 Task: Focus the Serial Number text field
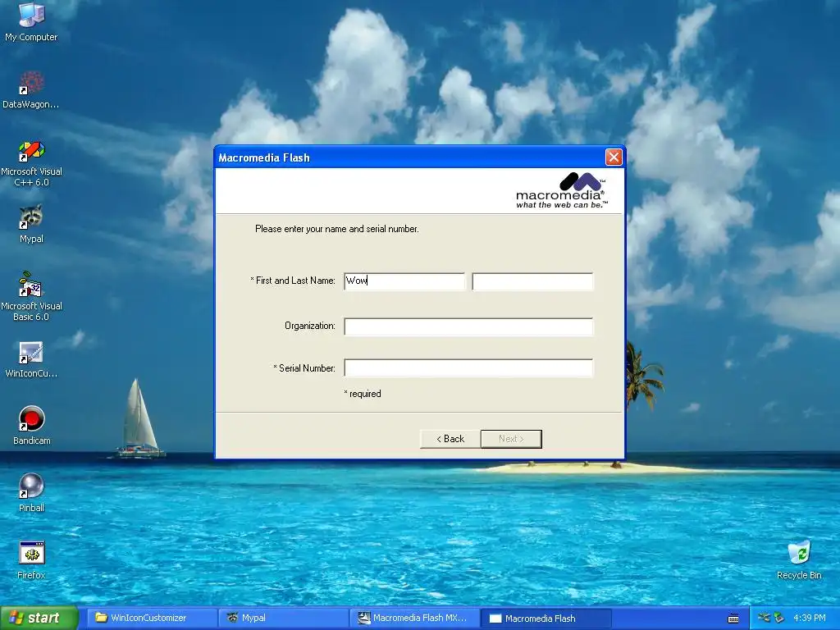pos(468,368)
